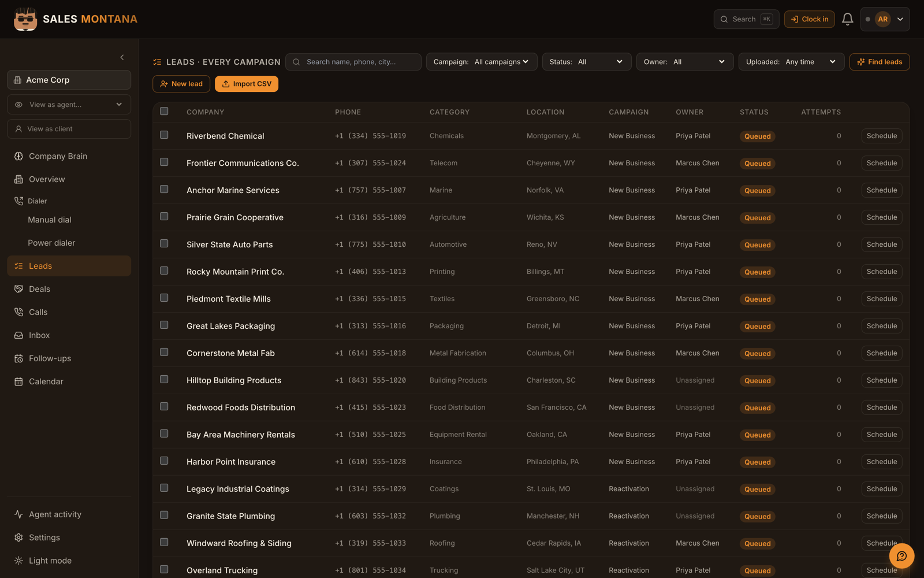Collapse the sidebar with the chevron arrow
924x578 pixels.
coord(122,57)
